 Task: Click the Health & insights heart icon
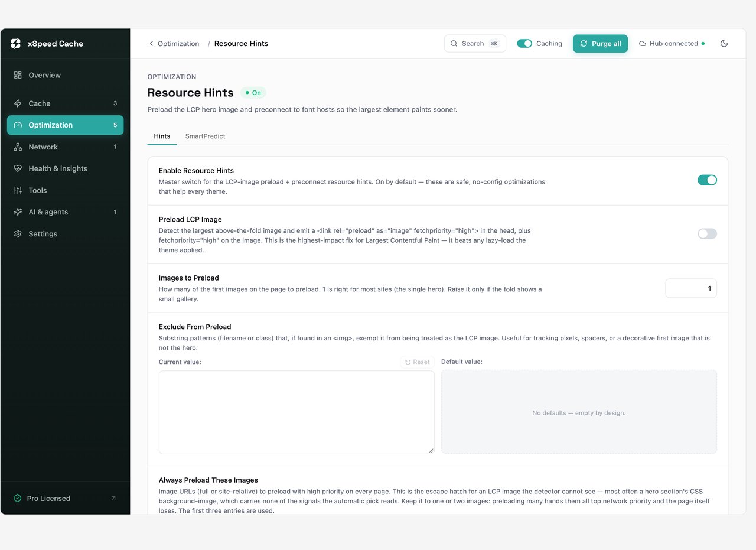point(18,168)
